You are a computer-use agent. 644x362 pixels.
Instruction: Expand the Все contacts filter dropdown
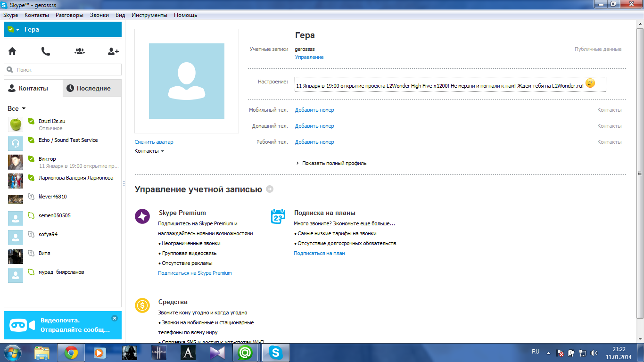tap(17, 108)
